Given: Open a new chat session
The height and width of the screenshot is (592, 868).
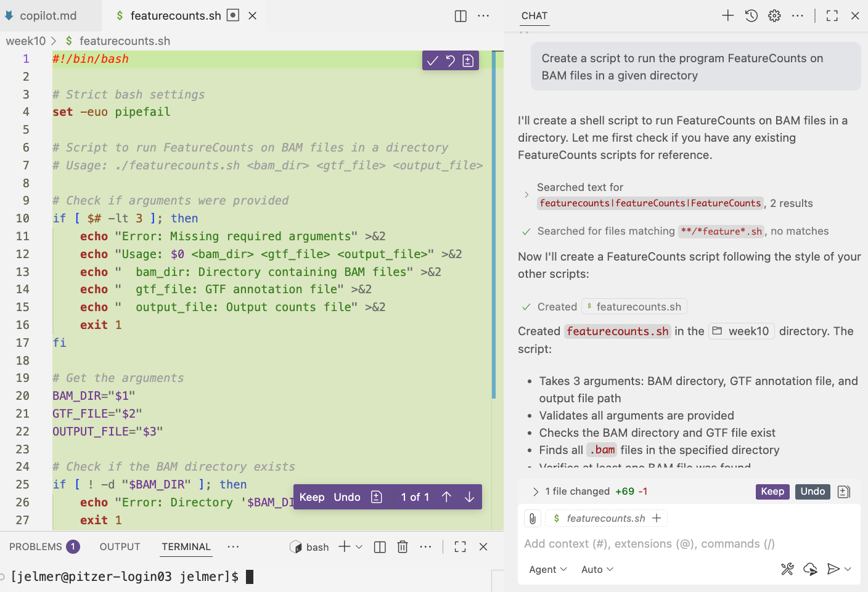Looking at the screenshot, I should (x=727, y=15).
